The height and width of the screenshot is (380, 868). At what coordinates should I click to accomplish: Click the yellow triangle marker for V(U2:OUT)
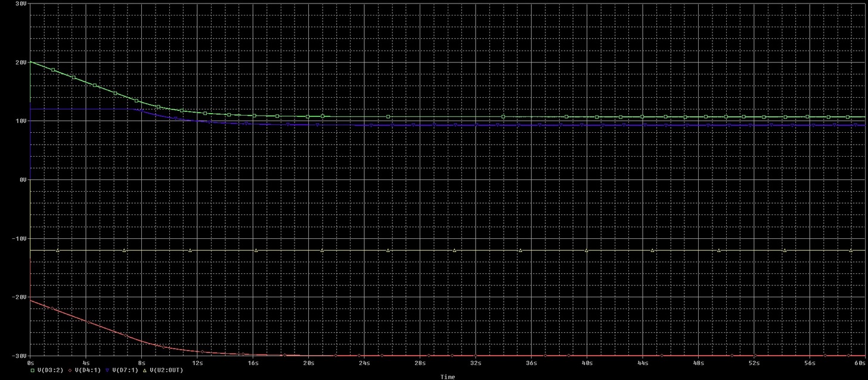pyautogui.click(x=145, y=370)
